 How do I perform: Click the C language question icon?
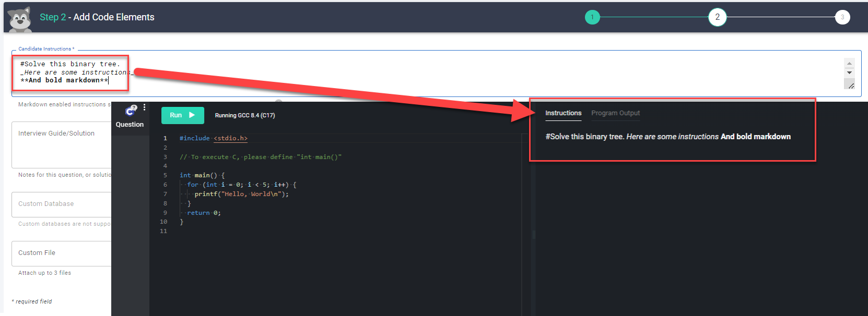130,111
